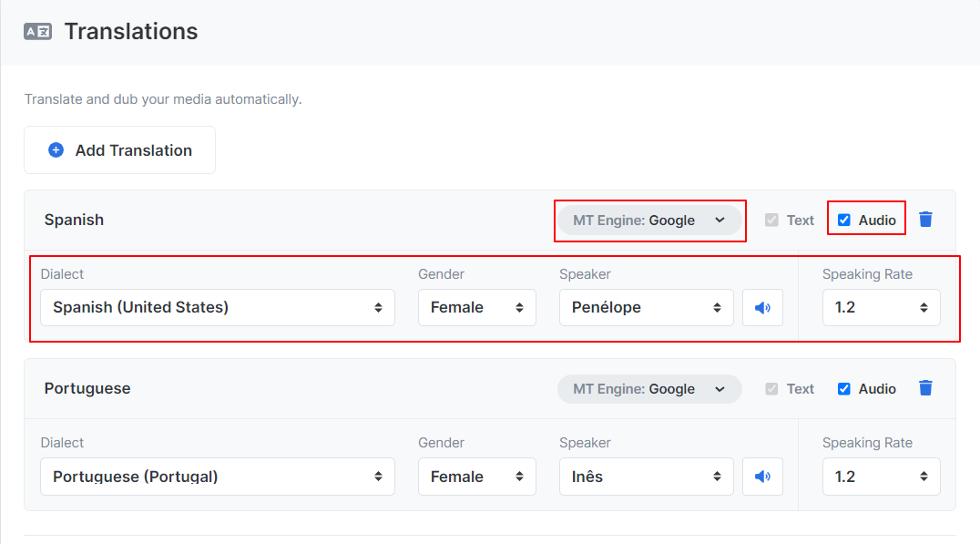
Task: Click the Portuguese Text checkbox
Action: click(771, 389)
